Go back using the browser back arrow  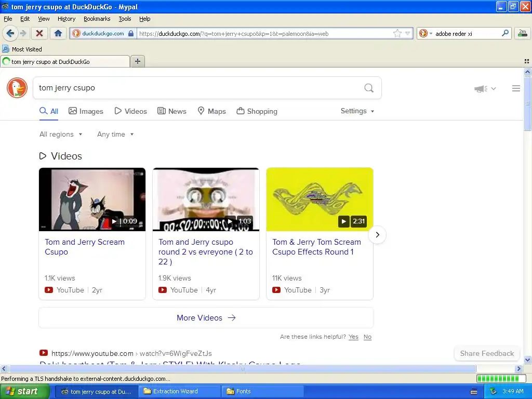[x=9, y=33]
